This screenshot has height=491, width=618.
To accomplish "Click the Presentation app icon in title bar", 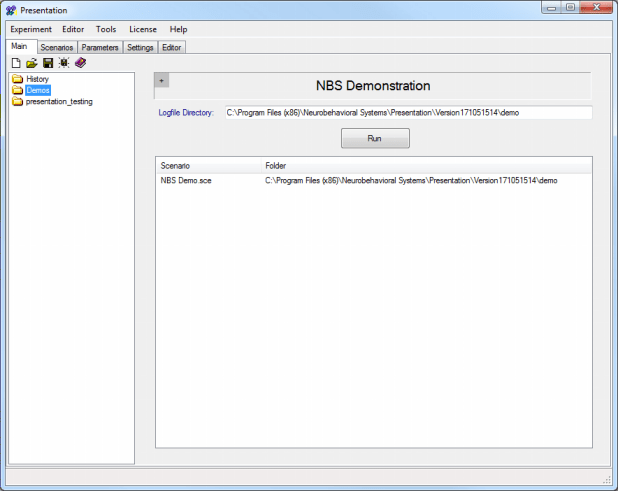I will [x=11, y=10].
